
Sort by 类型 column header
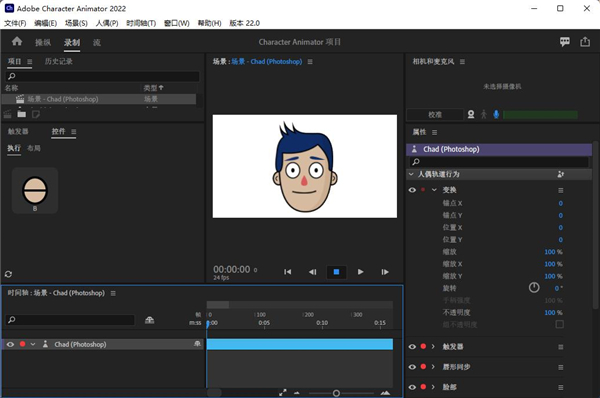(153, 88)
